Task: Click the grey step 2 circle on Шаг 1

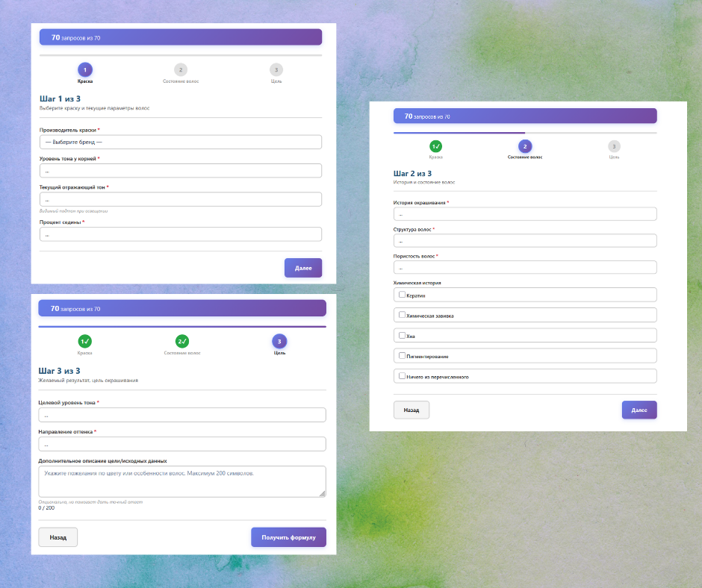Action: [180, 69]
